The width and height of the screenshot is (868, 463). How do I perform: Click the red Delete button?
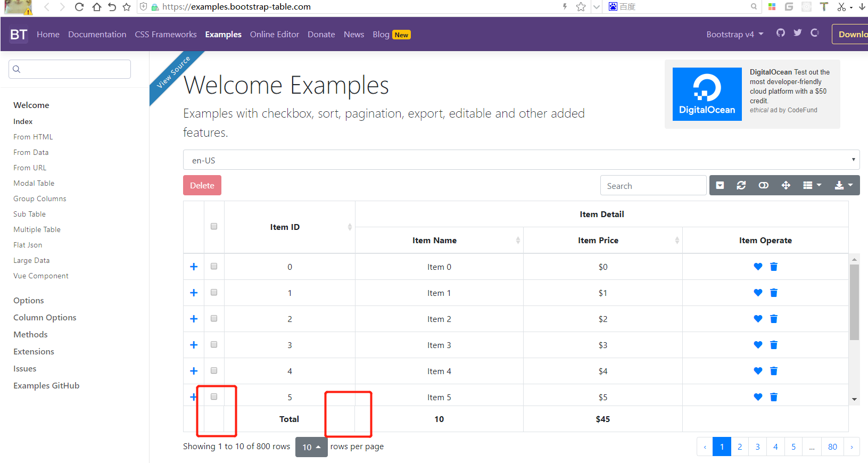202,185
